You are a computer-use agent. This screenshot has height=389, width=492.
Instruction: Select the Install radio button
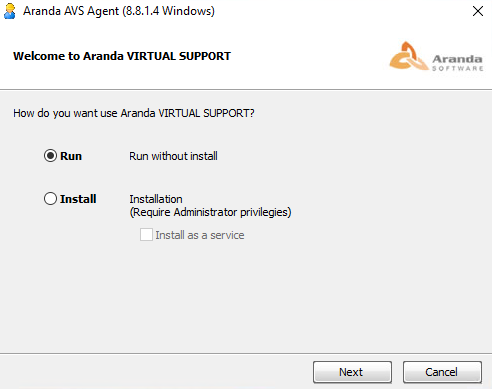[50, 199]
